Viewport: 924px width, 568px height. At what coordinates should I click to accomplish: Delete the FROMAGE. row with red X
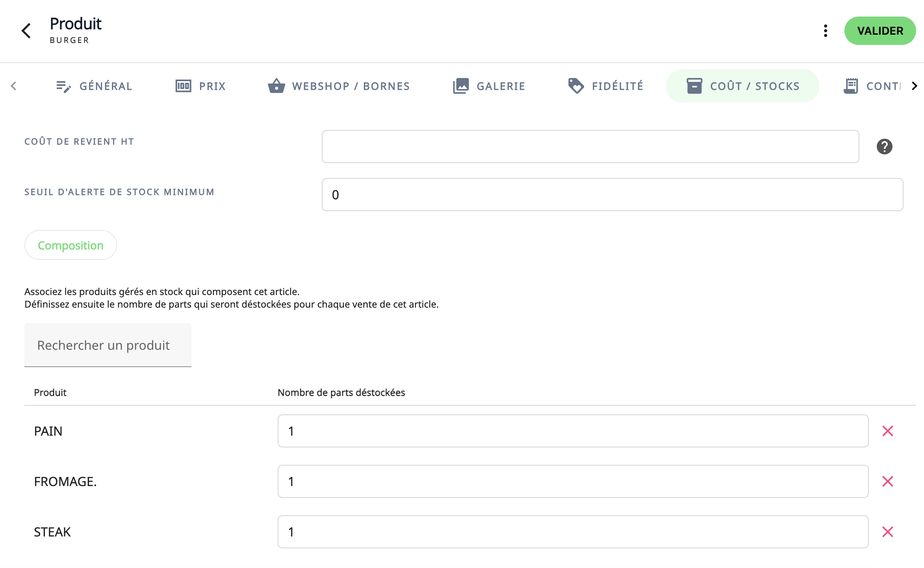click(887, 481)
